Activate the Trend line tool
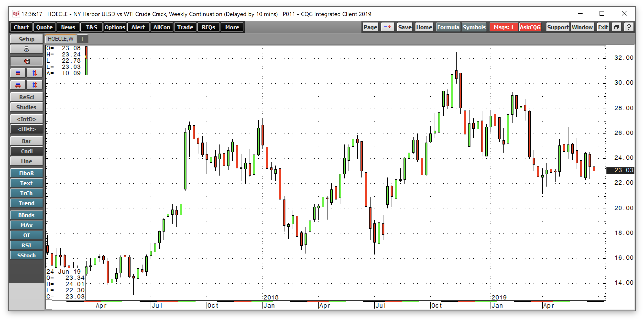This screenshot has width=644, height=321. coord(26,203)
